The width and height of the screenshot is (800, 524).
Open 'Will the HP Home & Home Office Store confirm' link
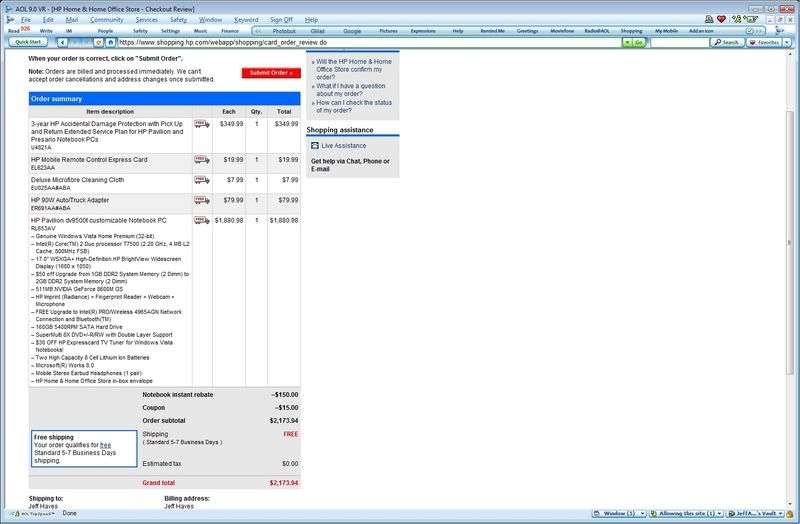pos(354,69)
